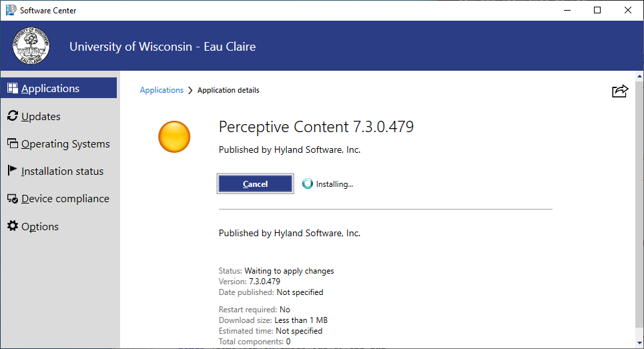
Task: Go to the Installation status label
Action: click(x=62, y=171)
